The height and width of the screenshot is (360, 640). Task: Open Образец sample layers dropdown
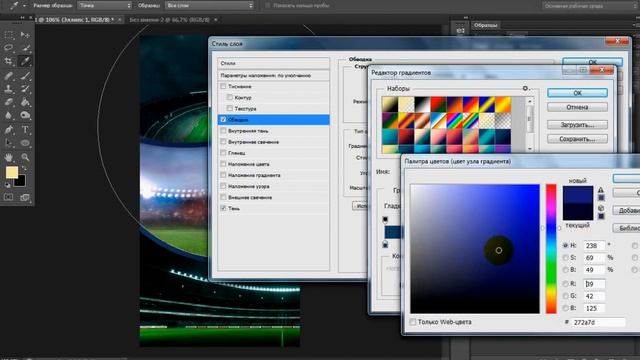209,6
